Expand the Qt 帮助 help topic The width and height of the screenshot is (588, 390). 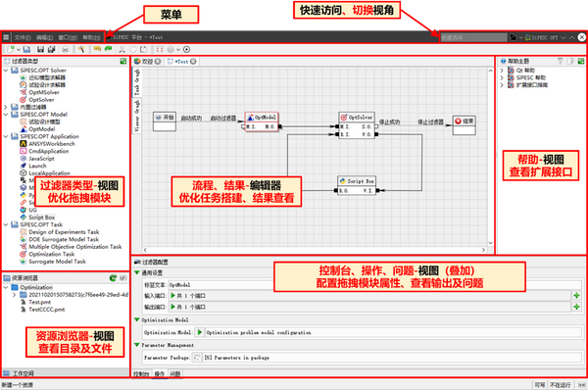pyautogui.click(x=502, y=71)
